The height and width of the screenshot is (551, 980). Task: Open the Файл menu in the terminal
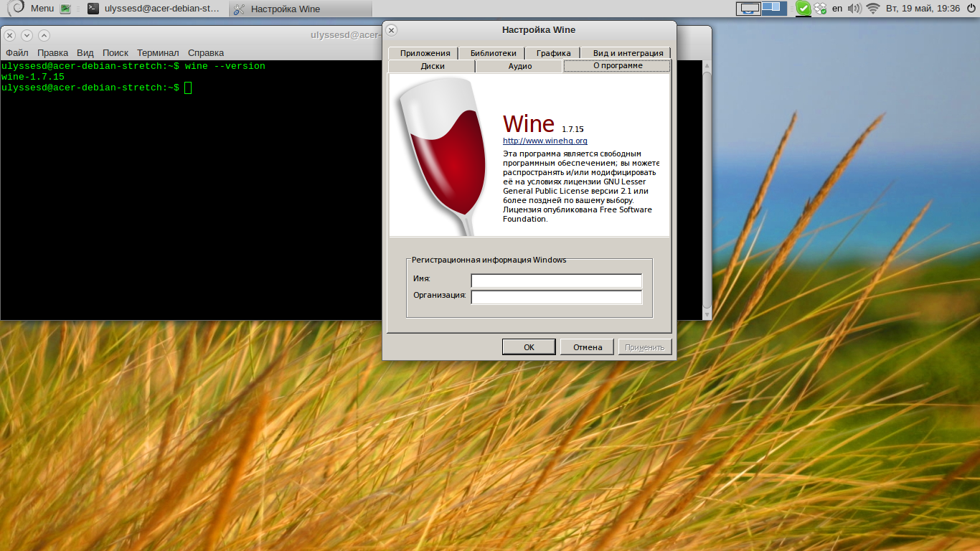click(17, 52)
